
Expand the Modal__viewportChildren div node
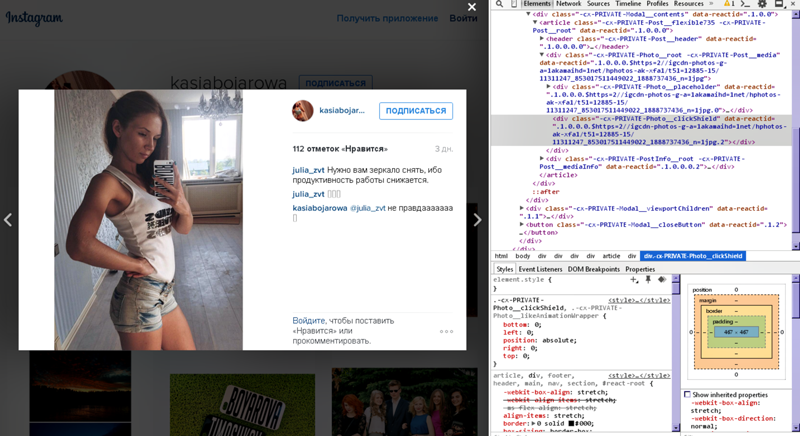pyautogui.click(x=522, y=208)
